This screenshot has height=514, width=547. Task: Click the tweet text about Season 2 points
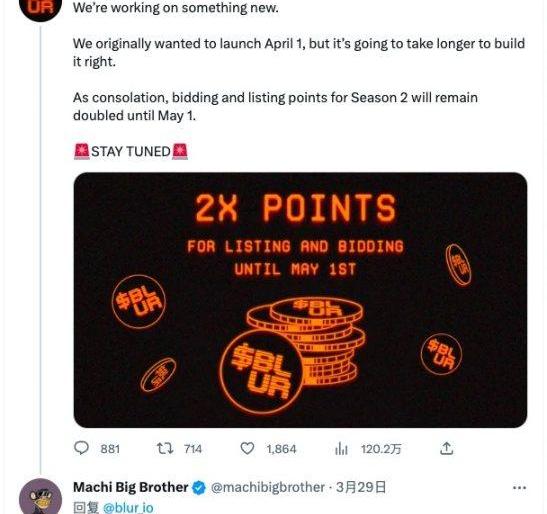(275, 106)
